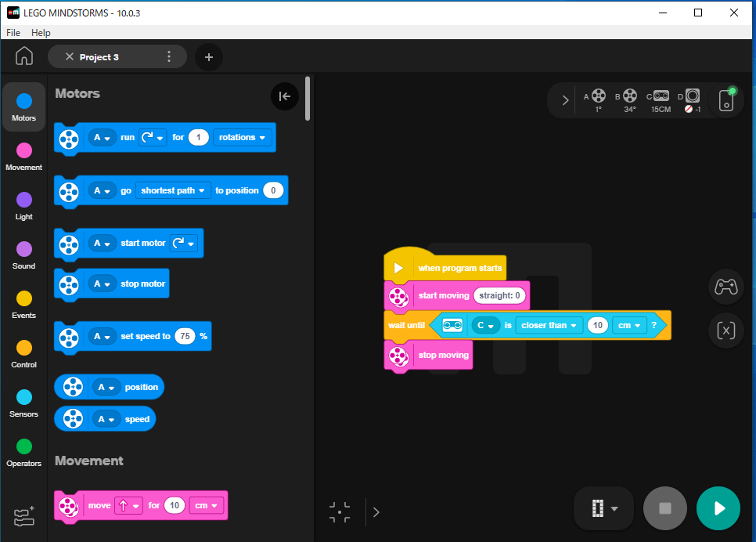View motor on port A
The height and width of the screenshot is (542, 756).
point(595,100)
